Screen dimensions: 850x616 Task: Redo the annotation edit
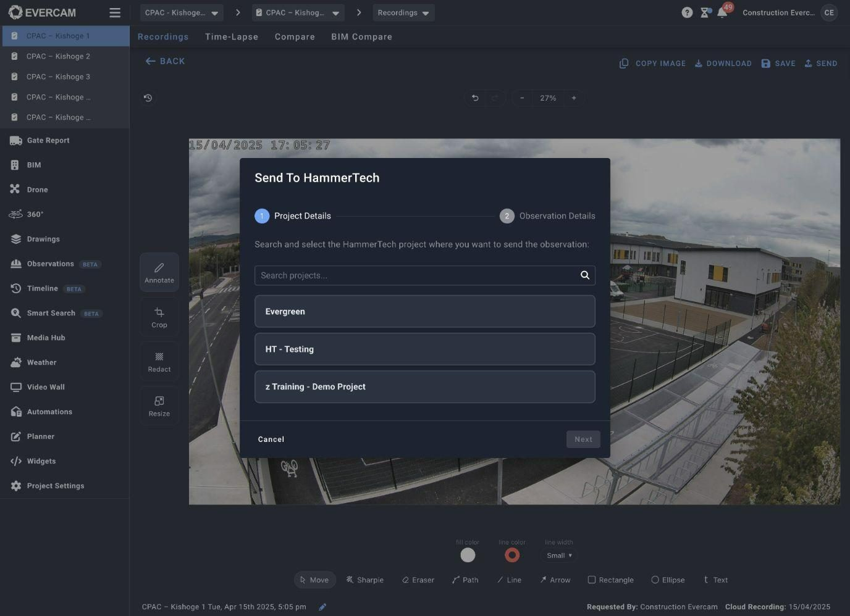click(495, 98)
